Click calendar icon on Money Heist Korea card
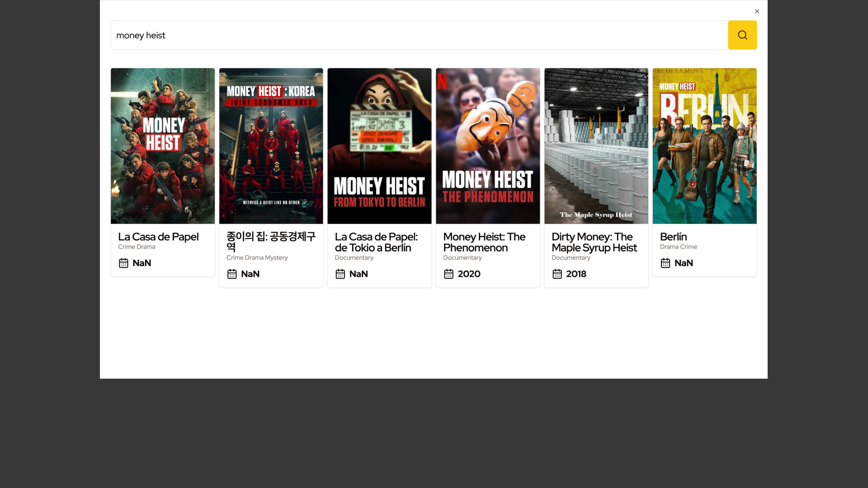The height and width of the screenshot is (488, 868). tap(232, 274)
